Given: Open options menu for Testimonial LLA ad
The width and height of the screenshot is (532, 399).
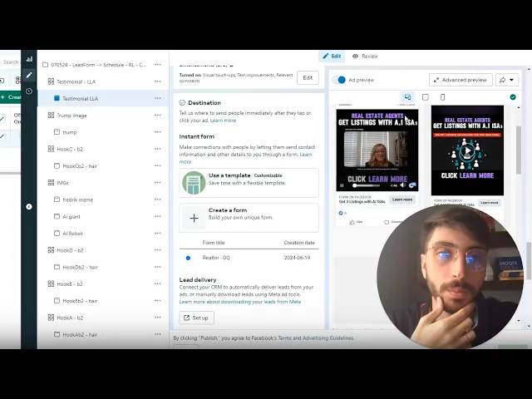Looking at the screenshot, I should click(157, 98).
